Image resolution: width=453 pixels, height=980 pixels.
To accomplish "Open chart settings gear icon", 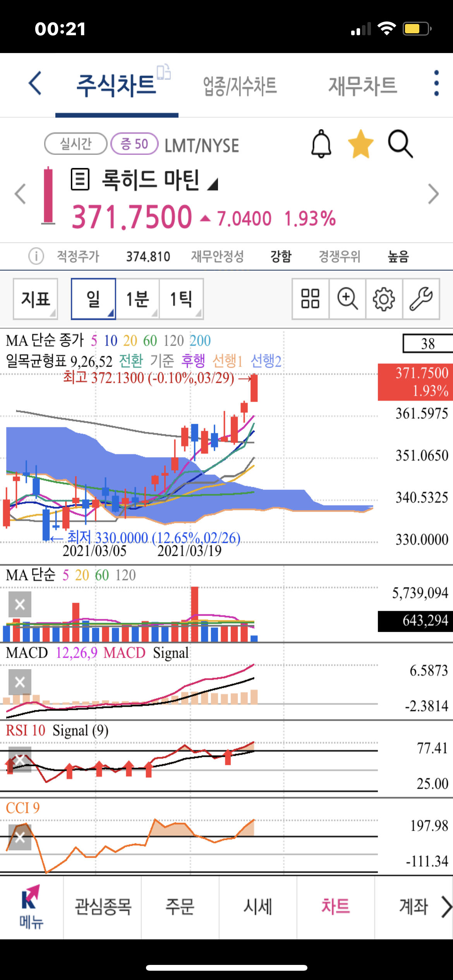I will coord(384,299).
